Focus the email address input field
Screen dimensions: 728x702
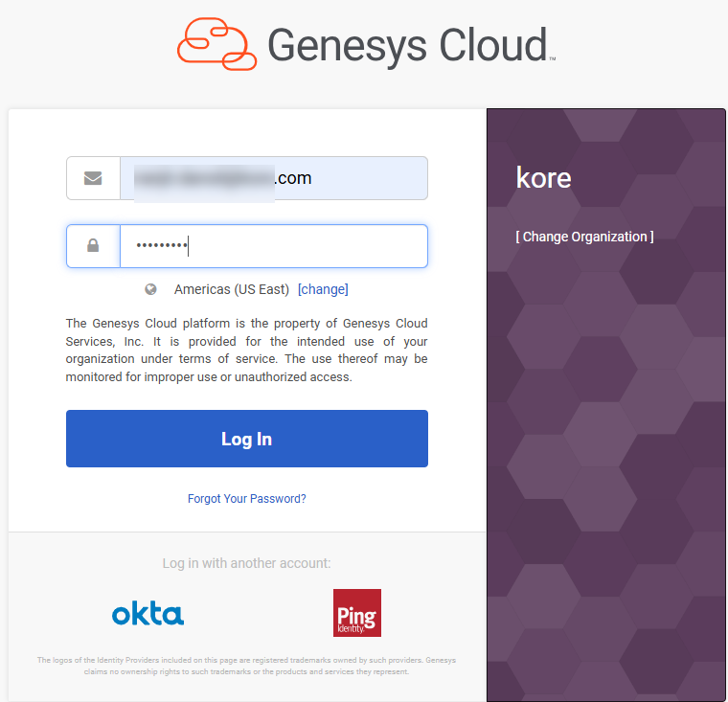pyautogui.click(x=274, y=178)
